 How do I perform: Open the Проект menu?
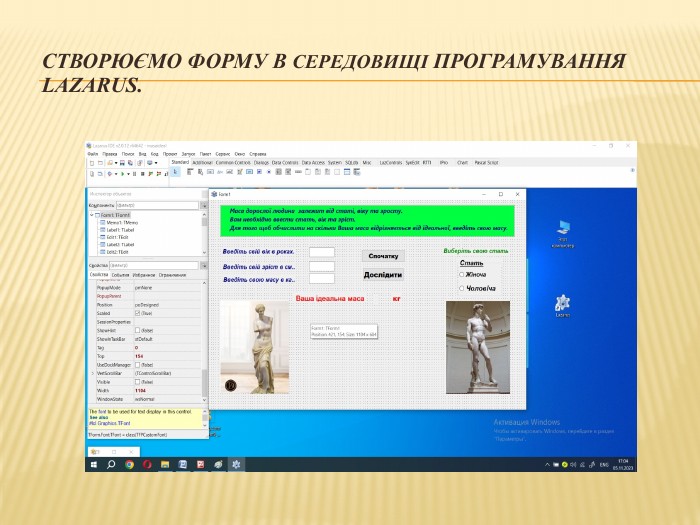pyautogui.click(x=170, y=154)
